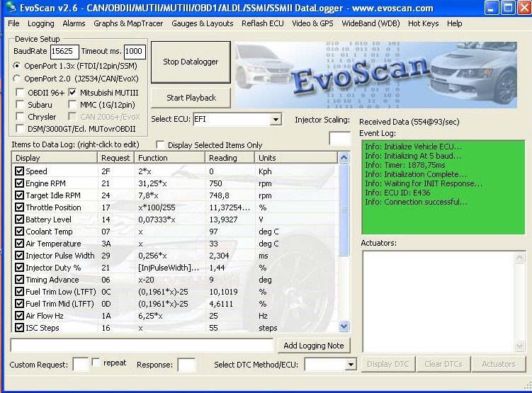Open the Help menu
532x393 pixels.
tap(454, 23)
